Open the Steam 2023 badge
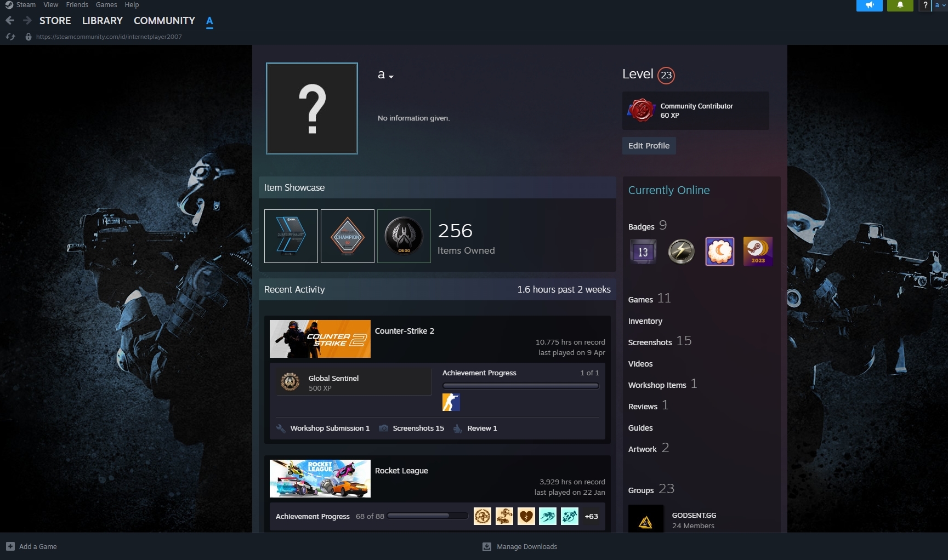Screen dimensions: 948x560 tap(758, 252)
